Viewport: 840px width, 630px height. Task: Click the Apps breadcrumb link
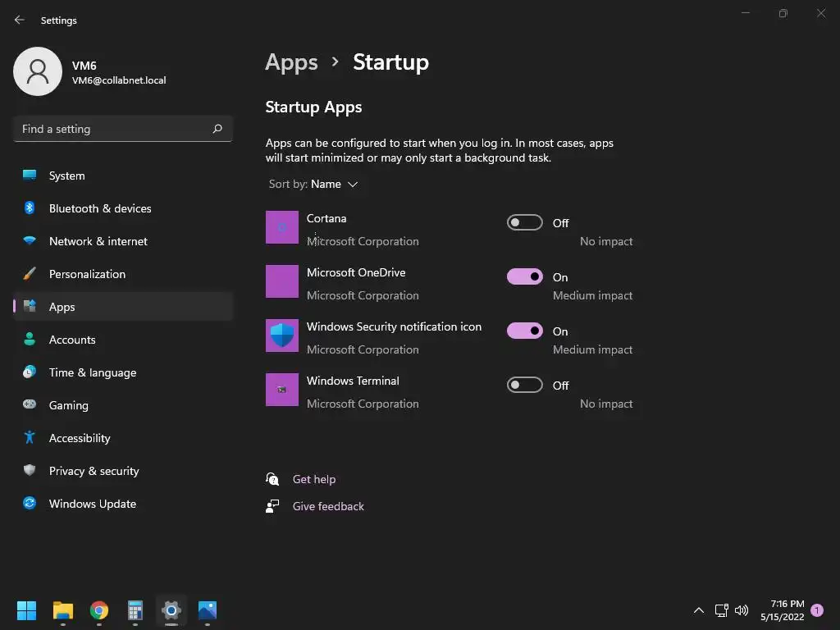(291, 62)
